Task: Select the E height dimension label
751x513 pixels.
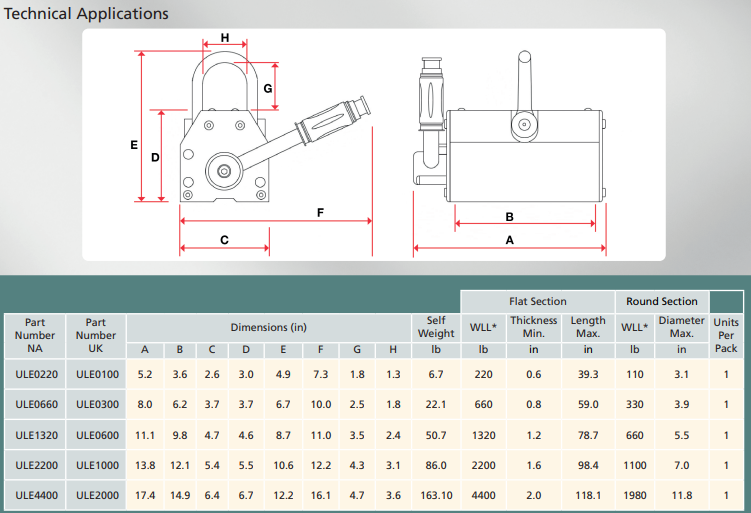Action: (134, 145)
